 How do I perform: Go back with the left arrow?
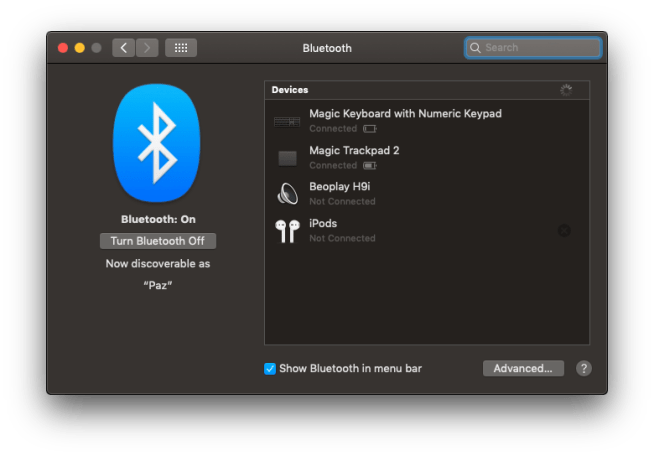click(x=123, y=47)
